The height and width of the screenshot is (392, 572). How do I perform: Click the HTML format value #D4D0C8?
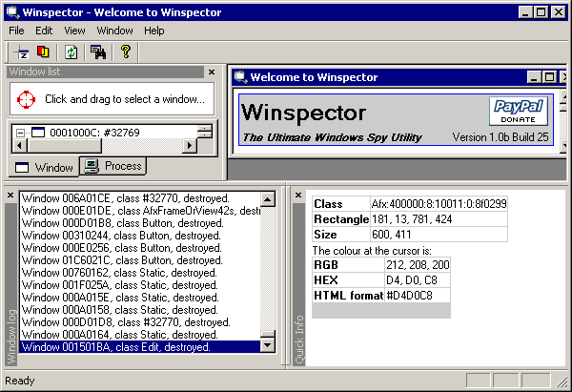418,296
